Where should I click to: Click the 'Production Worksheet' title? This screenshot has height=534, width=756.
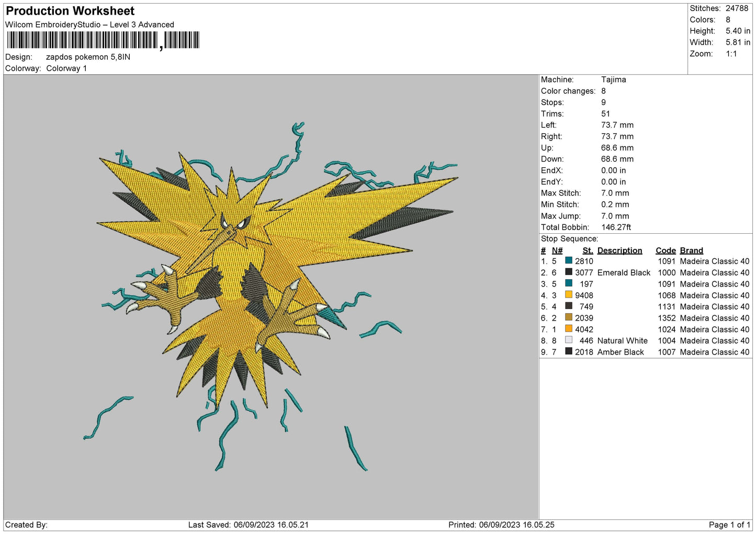(x=70, y=11)
